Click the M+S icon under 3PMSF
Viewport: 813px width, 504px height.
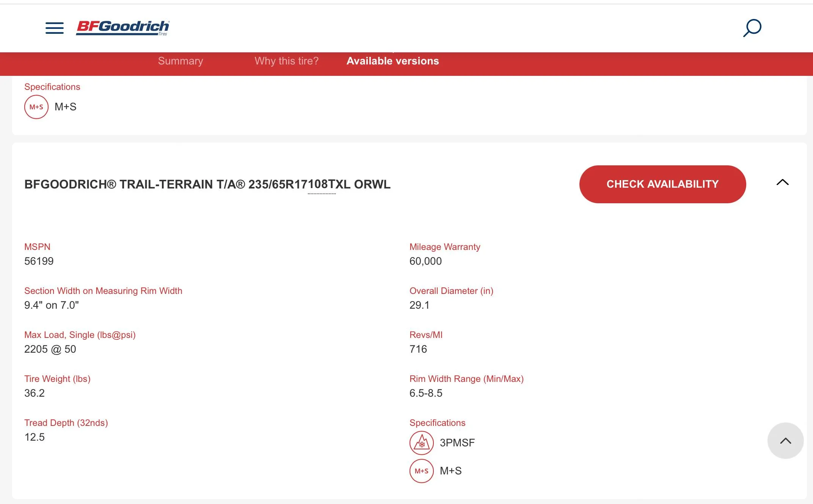click(x=421, y=471)
